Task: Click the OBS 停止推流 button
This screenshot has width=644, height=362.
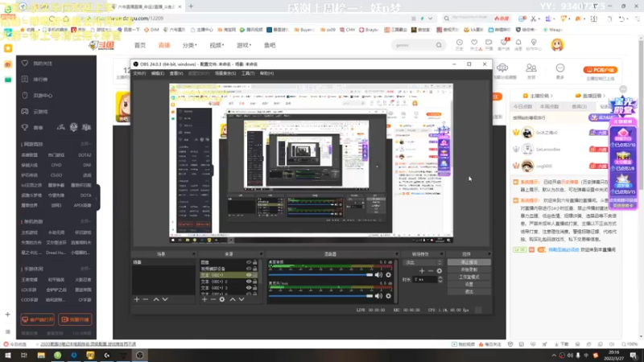Action: point(469,262)
